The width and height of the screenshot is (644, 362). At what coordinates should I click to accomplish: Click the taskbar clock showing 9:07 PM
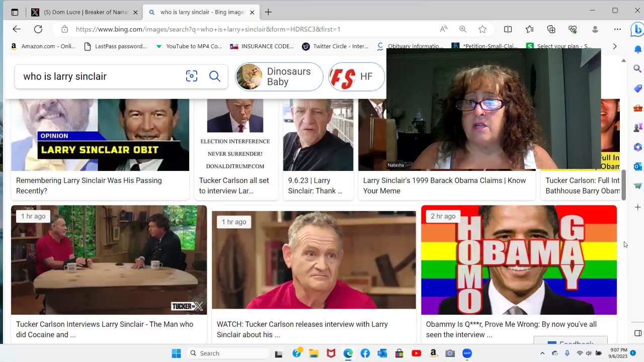click(x=619, y=353)
